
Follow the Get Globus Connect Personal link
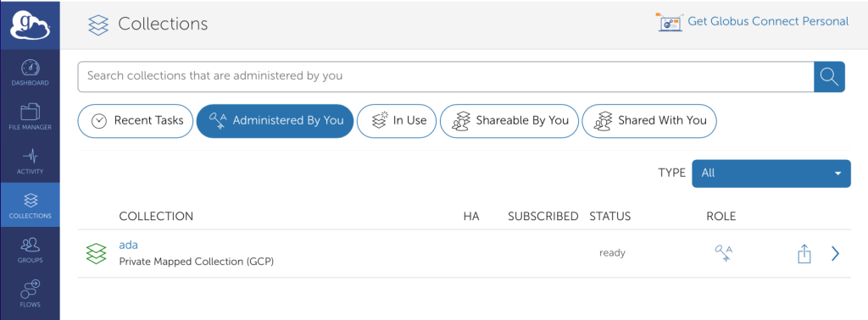(x=768, y=21)
